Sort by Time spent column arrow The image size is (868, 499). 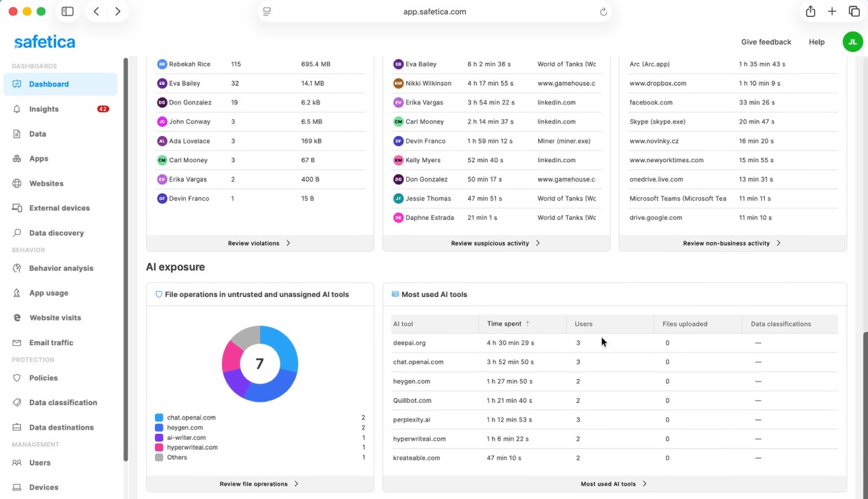click(528, 324)
